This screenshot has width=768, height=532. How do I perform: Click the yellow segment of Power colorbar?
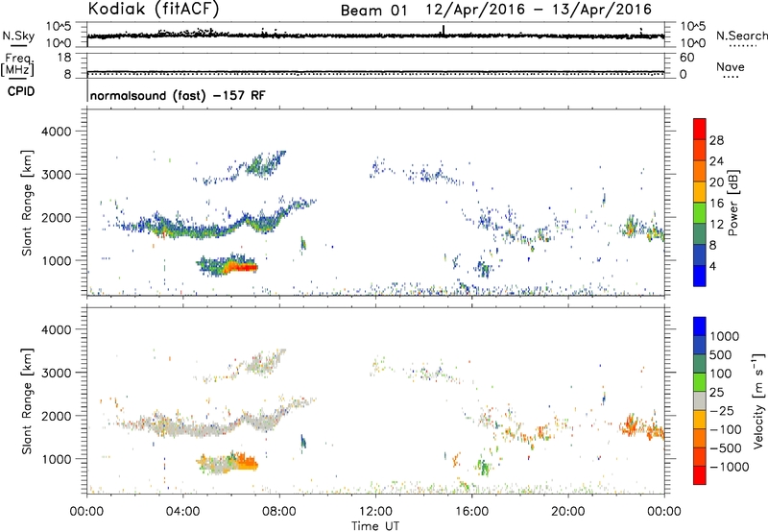(700, 191)
